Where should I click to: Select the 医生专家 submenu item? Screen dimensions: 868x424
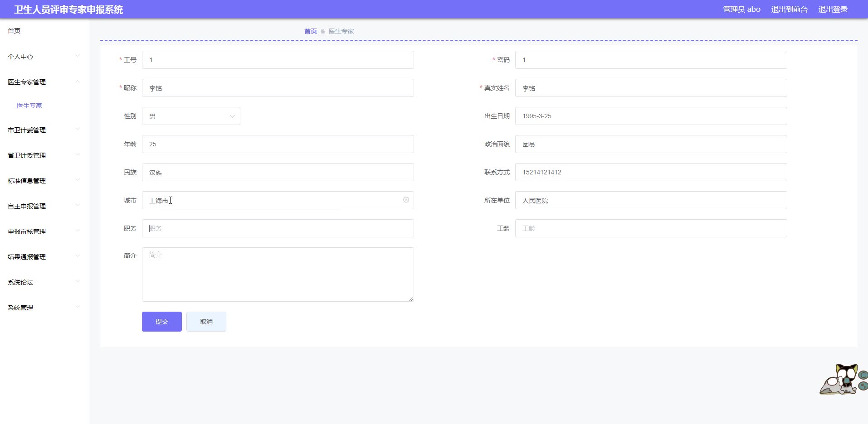(x=29, y=105)
